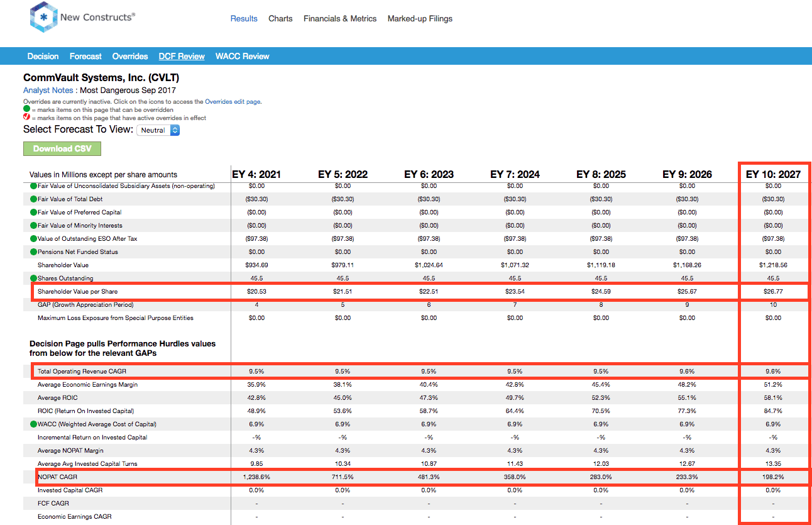This screenshot has height=525, width=812.
Task: Switch to the WACC Review sub-tab
Action: point(243,56)
